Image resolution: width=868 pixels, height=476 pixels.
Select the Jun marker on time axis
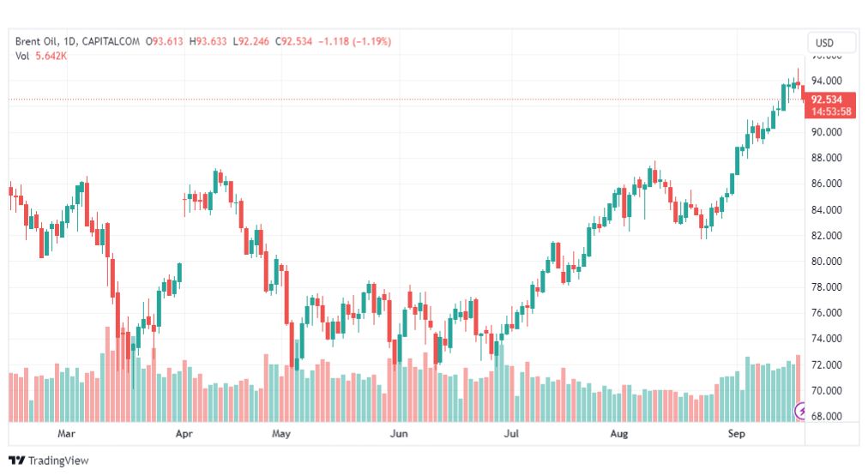[397, 435]
